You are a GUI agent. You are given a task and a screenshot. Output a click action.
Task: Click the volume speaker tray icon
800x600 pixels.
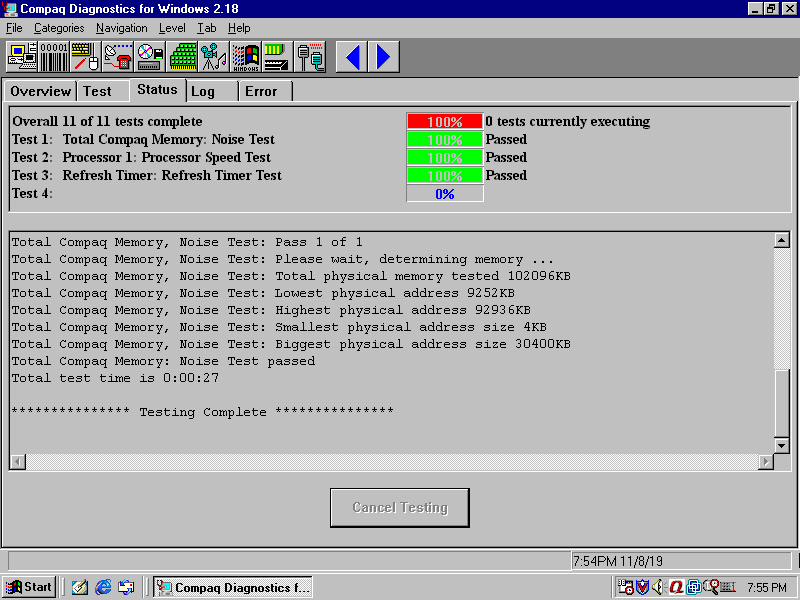tap(658, 588)
